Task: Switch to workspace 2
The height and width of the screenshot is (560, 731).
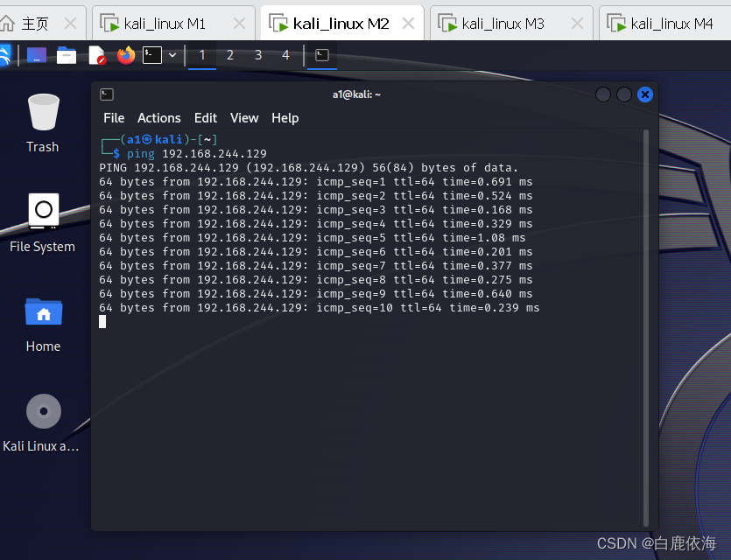Action: coord(230,55)
